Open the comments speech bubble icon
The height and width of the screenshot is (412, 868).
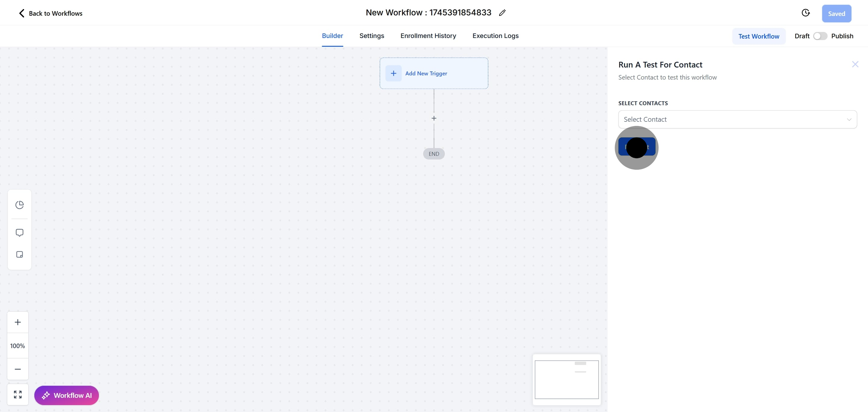click(x=20, y=233)
